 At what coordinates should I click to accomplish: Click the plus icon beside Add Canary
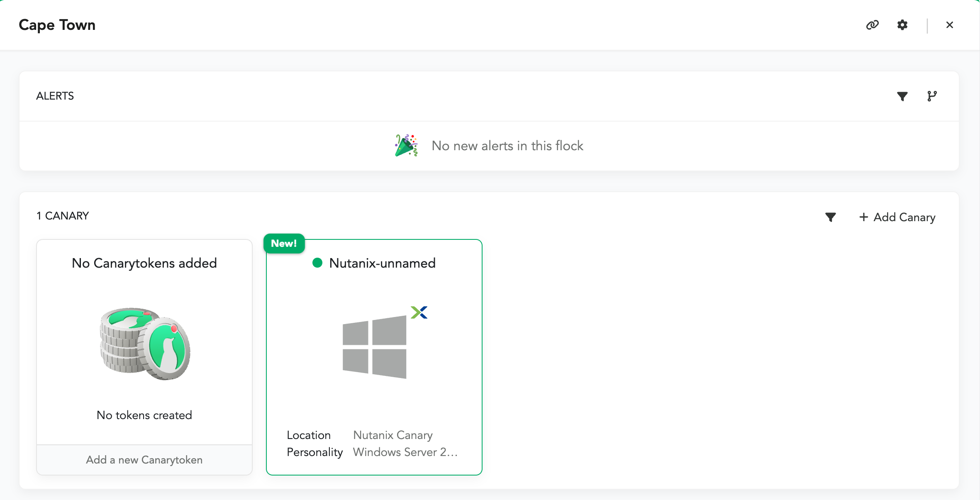863,217
